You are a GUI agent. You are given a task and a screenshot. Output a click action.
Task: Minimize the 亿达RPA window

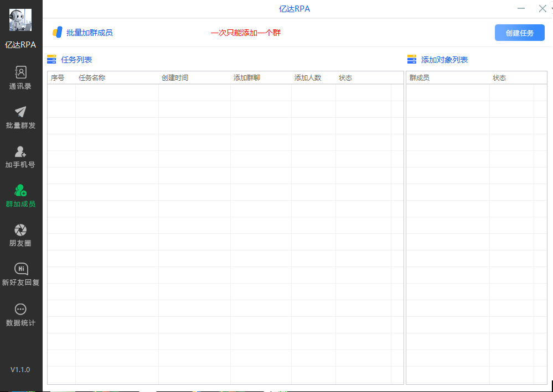pos(521,8)
